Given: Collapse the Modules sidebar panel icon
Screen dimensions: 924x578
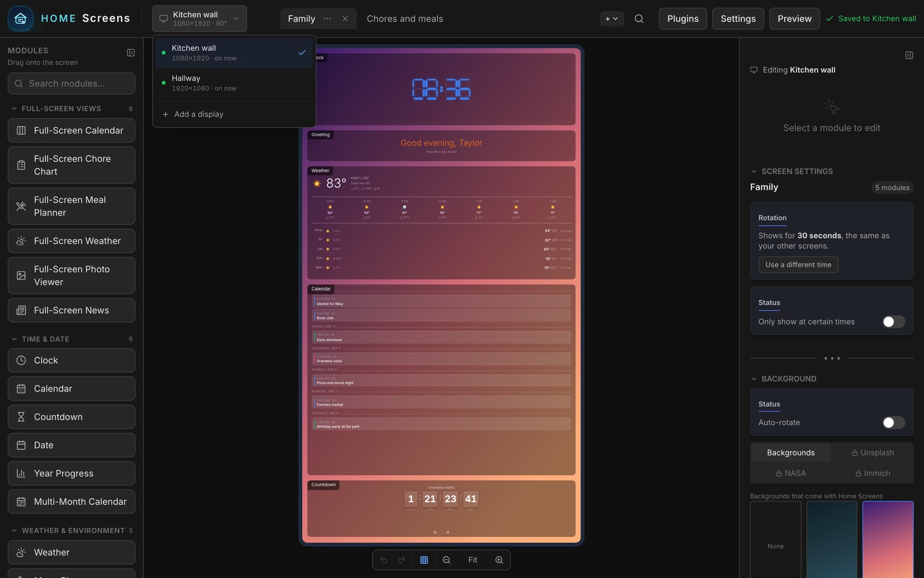Looking at the screenshot, I should tap(131, 53).
